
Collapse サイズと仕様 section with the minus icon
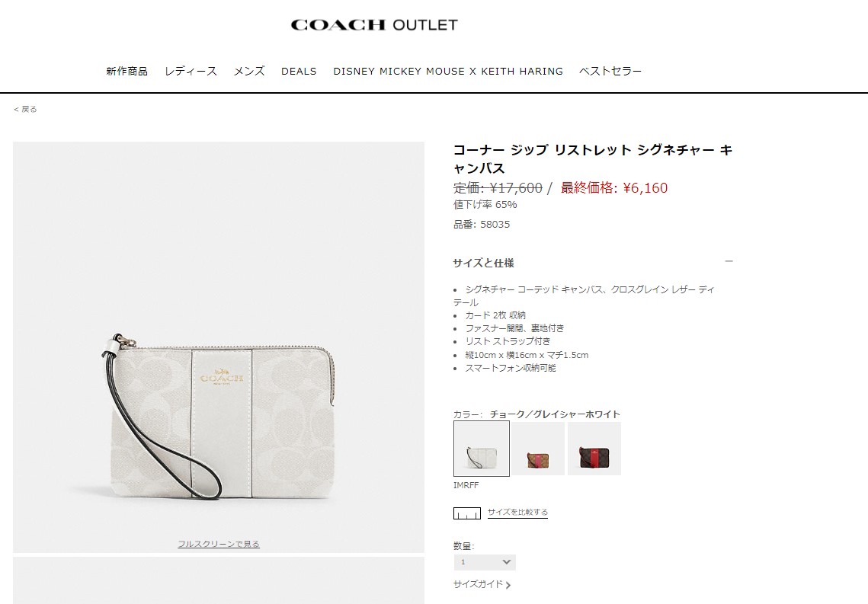click(x=729, y=261)
